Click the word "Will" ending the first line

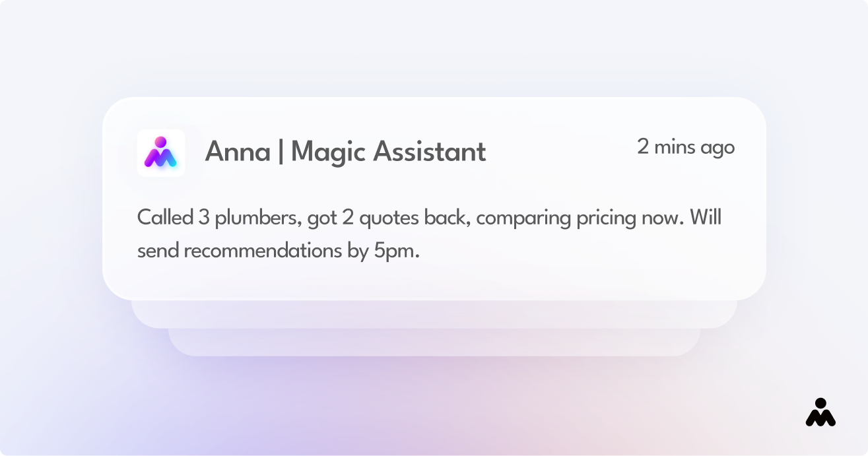[706, 218]
